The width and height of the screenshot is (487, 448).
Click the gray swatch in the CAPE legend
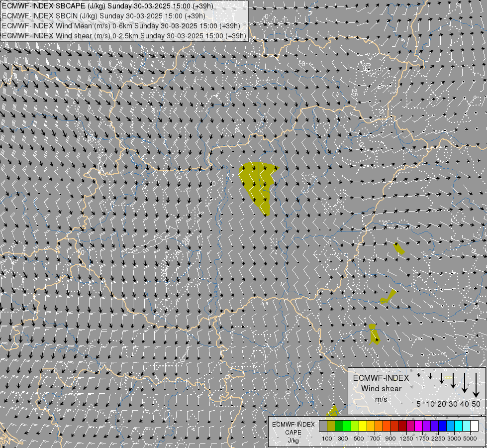pos(323,426)
